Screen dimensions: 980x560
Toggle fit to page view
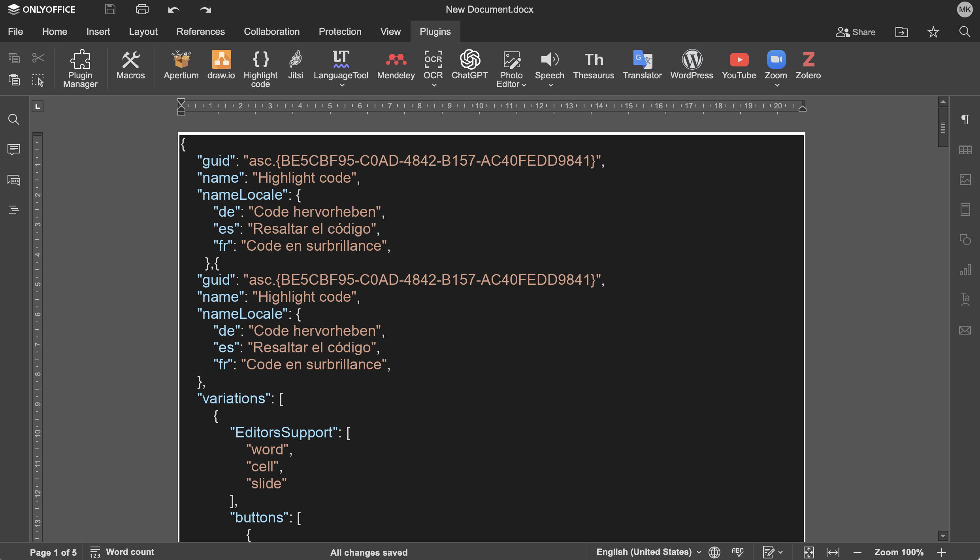808,552
